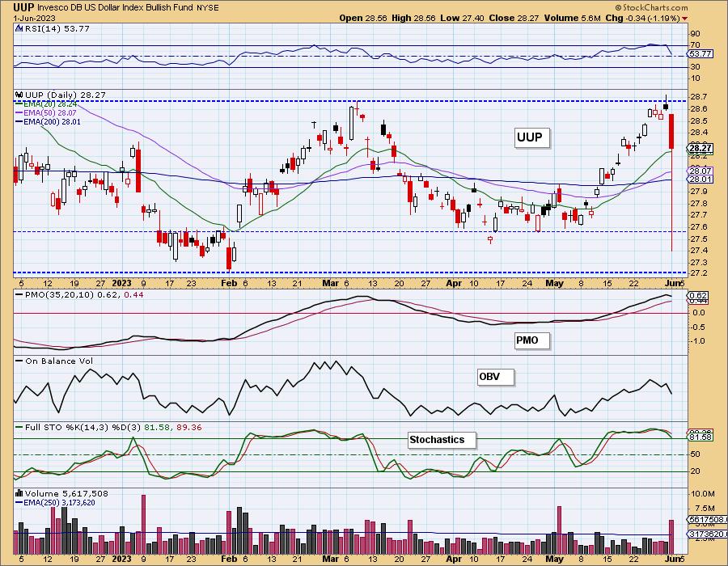Click the 90 level on RSI axis
Viewport: 728px width, 566px height.
(x=696, y=33)
